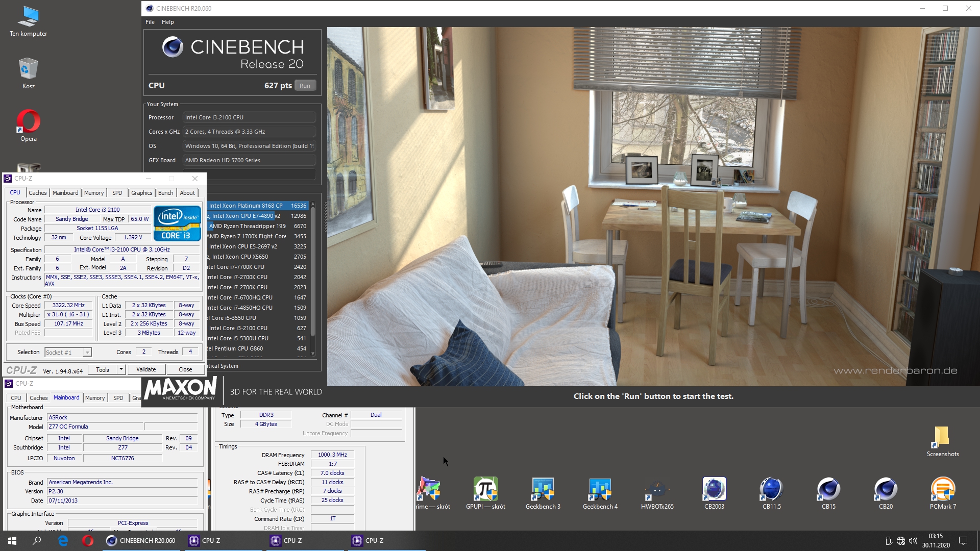Open notification center icon
The image size is (980, 551).
coord(963,541)
